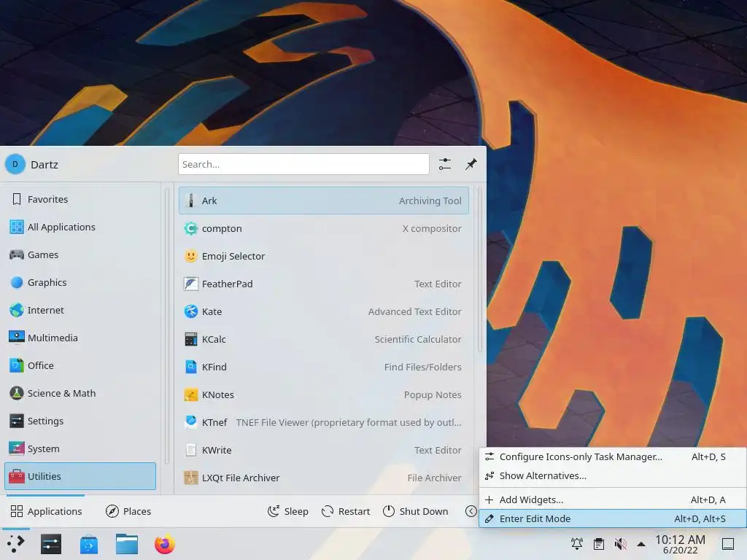The width and height of the screenshot is (747, 560).
Task: Select the Graphics category
Action: [80, 282]
